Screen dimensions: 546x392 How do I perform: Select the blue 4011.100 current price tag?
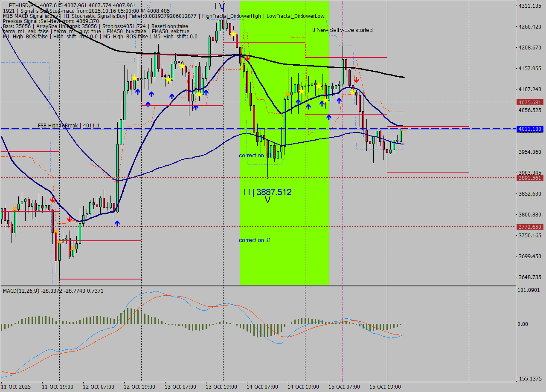tap(529, 129)
